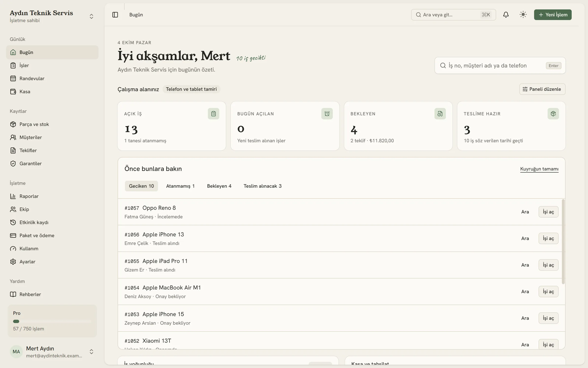Switch to the Atanmamış 1 tab

click(x=180, y=186)
